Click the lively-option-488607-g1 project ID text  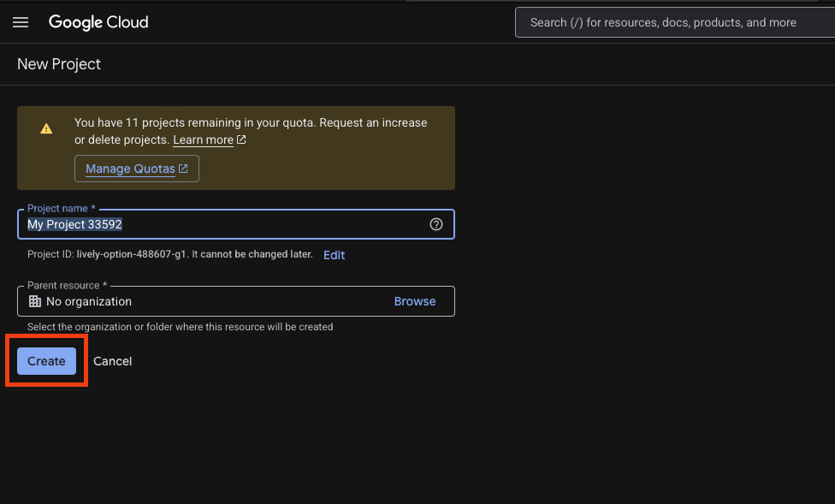130,255
